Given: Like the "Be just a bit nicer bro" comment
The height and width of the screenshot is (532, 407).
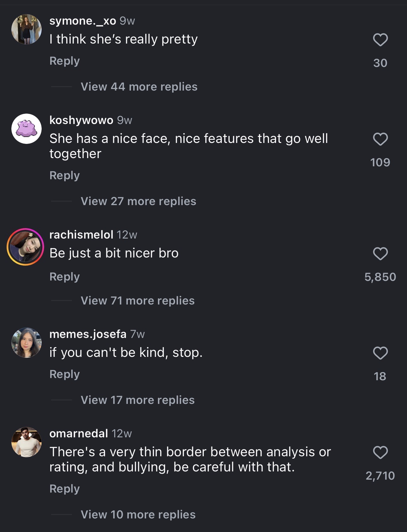Looking at the screenshot, I should click(x=380, y=254).
